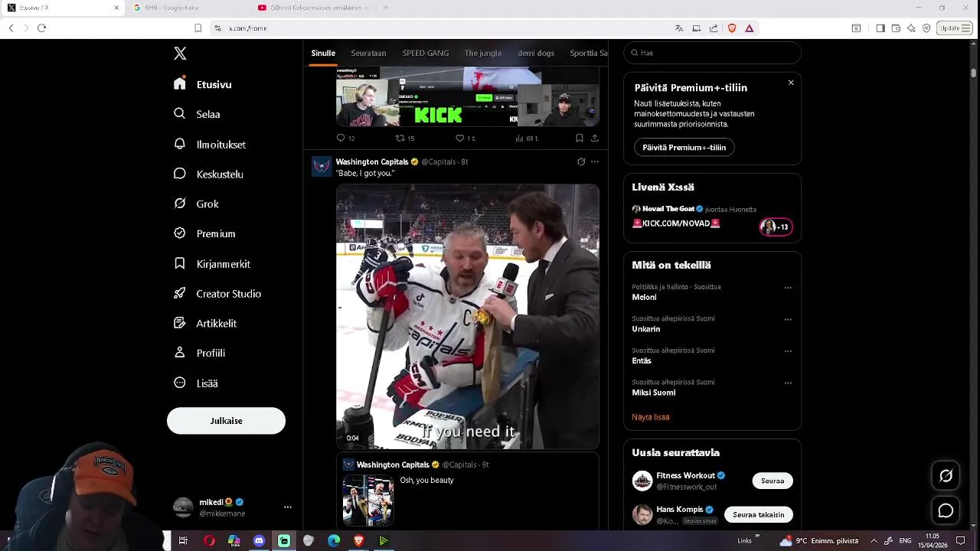The width and height of the screenshot is (980, 551).
Task: Share the KICK stream post
Action: tap(595, 138)
